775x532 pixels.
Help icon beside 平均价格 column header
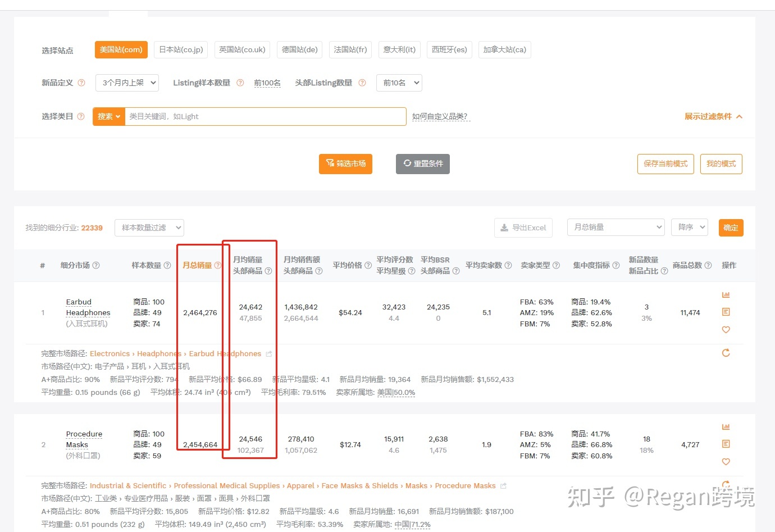(368, 265)
